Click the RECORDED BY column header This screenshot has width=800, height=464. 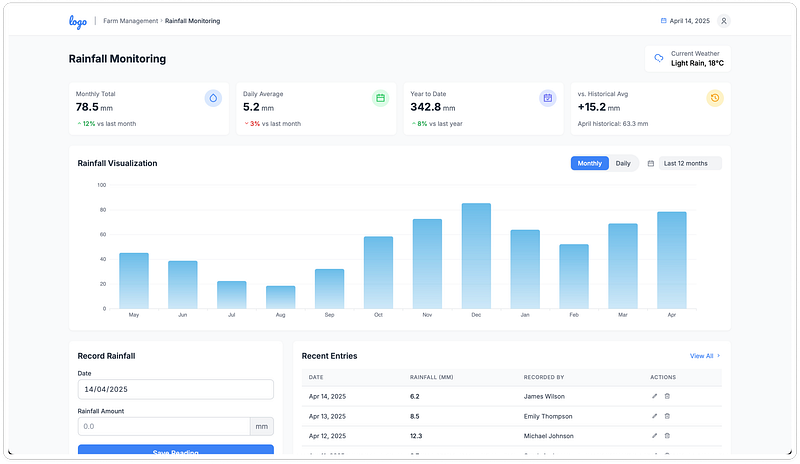tap(543, 377)
